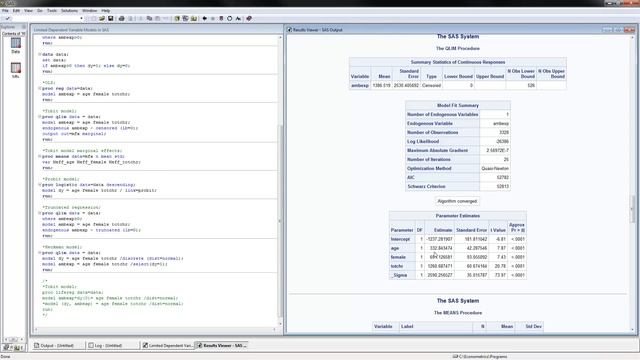Open the Tools menu
This screenshot has width=640, height=360.
52,11
